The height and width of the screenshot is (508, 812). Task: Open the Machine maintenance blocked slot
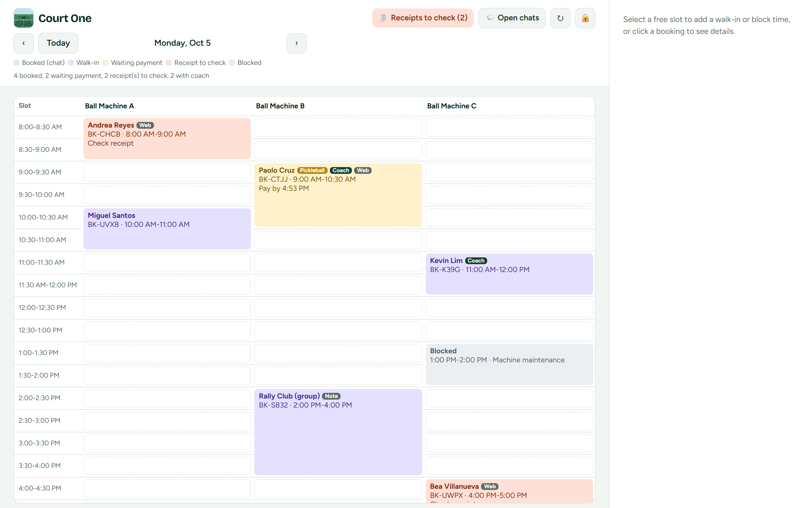(x=509, y=364)
